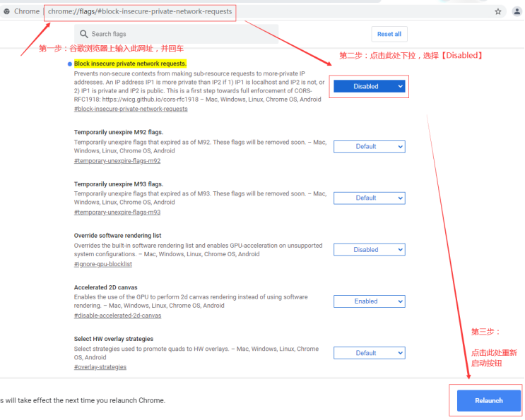Open the Accelerated 2D canvas Enabled dropdown
Image resolution: width=525 pixels, height=420 pixels.
tap(369, 301)
